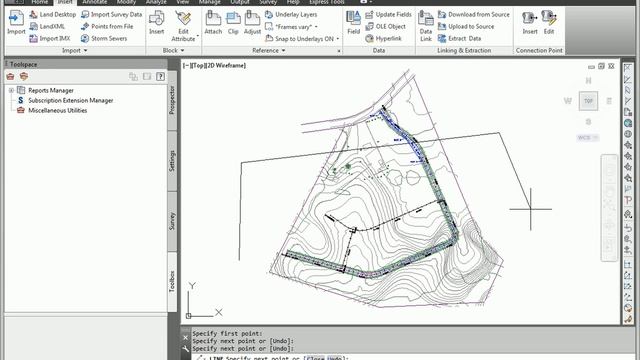Viewport: 640px width, 360px height.
Task: Insert an OLE Object
Action: pyautogui.click(x=385, y=26)
